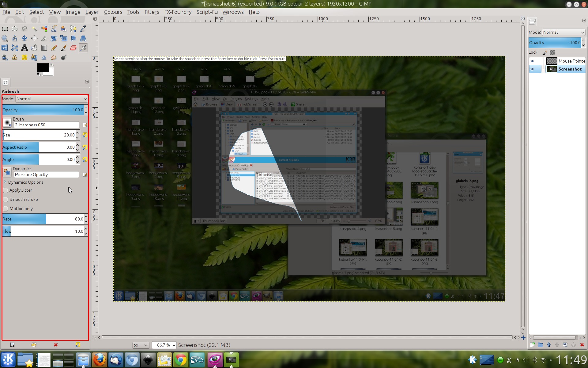Open the Filters menu
588x368 pixels.
coord(152,12)
